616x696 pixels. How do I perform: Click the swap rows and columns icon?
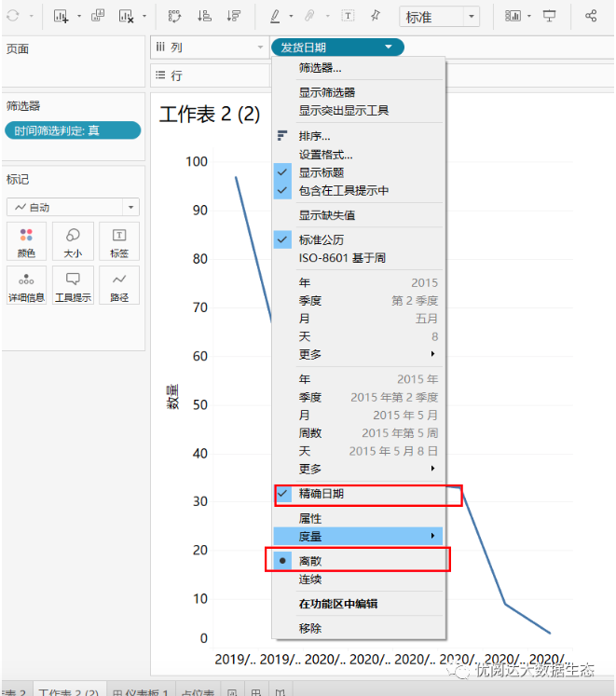click(174, 16)
